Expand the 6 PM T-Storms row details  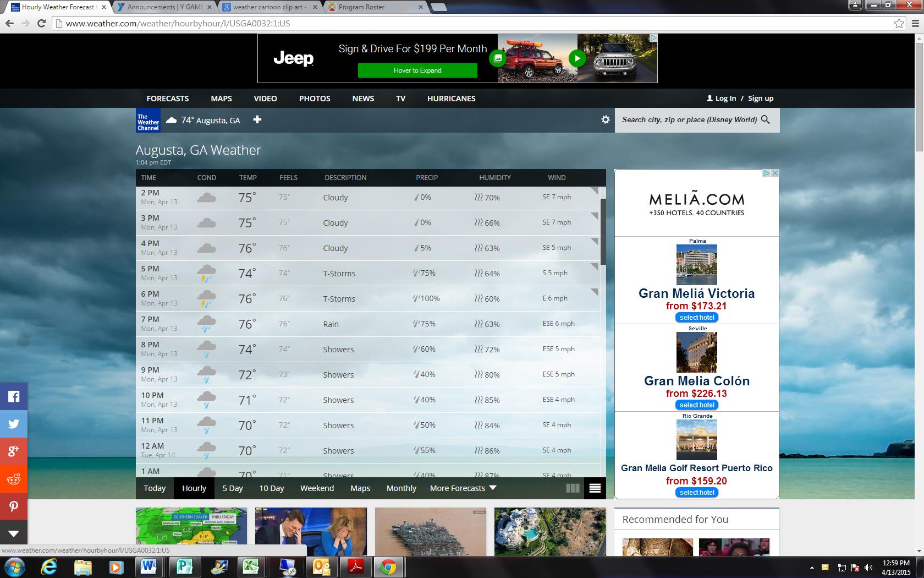point(594,292)
